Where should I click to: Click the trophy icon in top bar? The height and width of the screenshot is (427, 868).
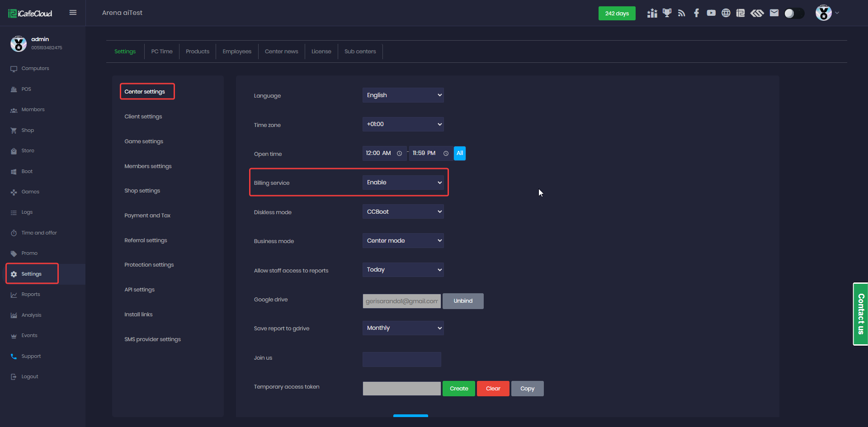coord(667,13)
